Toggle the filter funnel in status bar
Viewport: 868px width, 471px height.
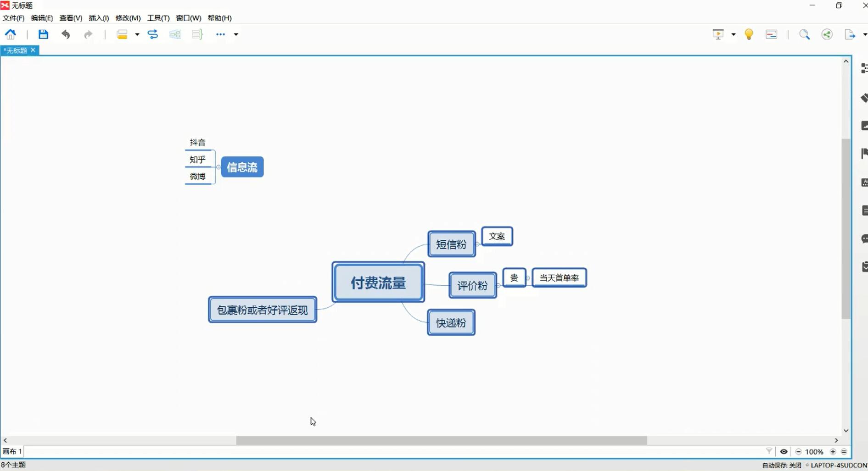point(769,452)
